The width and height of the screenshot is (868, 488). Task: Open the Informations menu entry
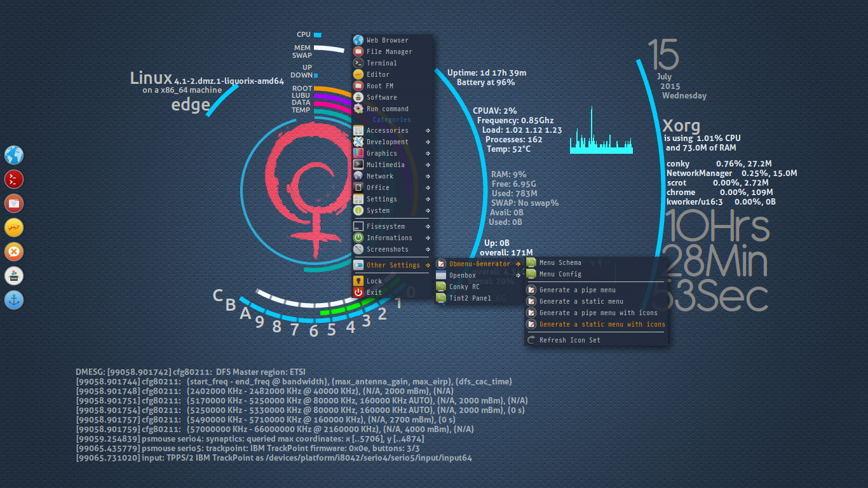[393, 238]
